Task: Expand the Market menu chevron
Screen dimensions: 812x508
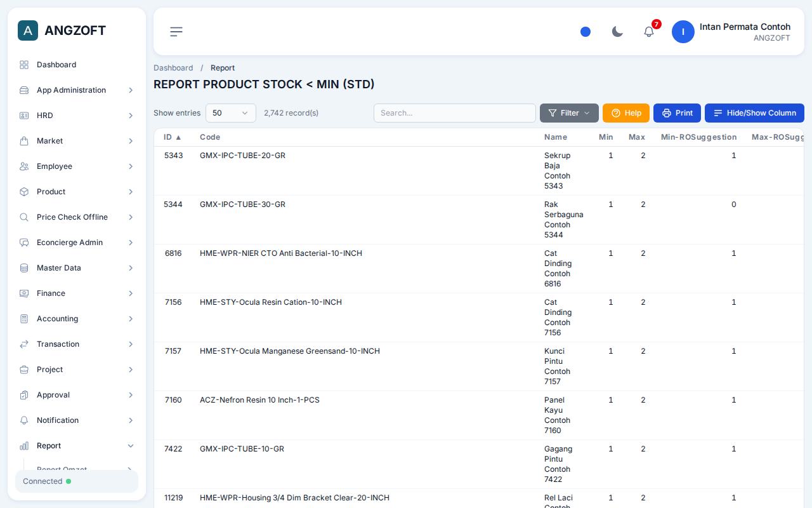Action: point(131,141)
